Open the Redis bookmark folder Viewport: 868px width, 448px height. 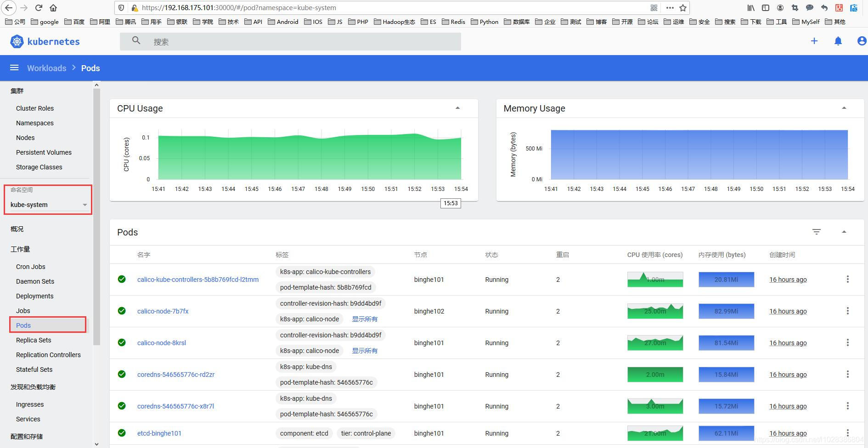coord(453,22)
